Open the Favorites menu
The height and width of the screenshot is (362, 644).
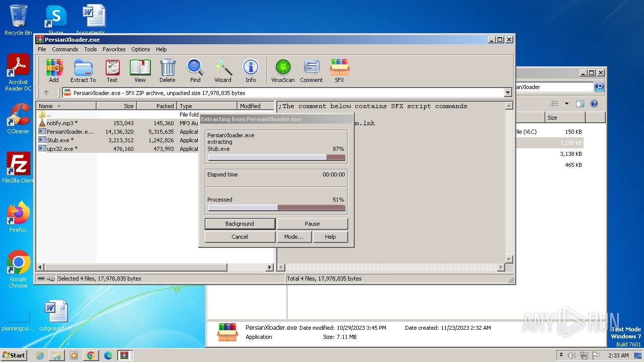(114, 49)
